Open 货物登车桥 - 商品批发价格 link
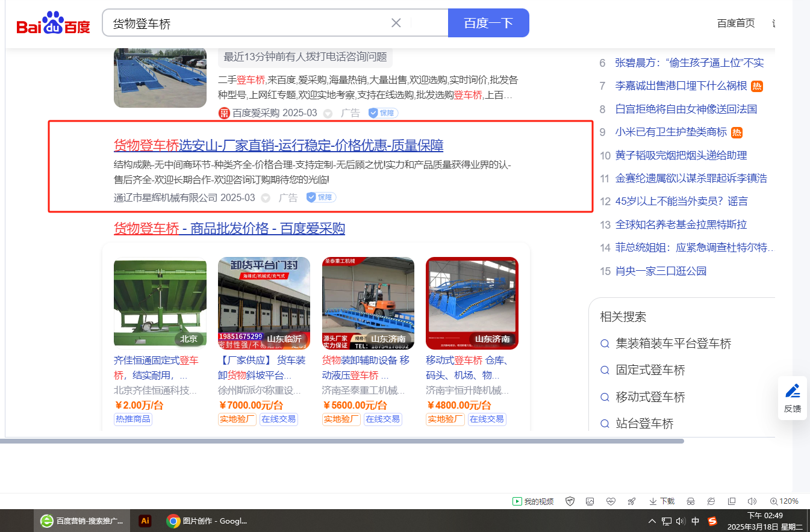This screenshot has width=810, height=532. click(x=229, y=229)
